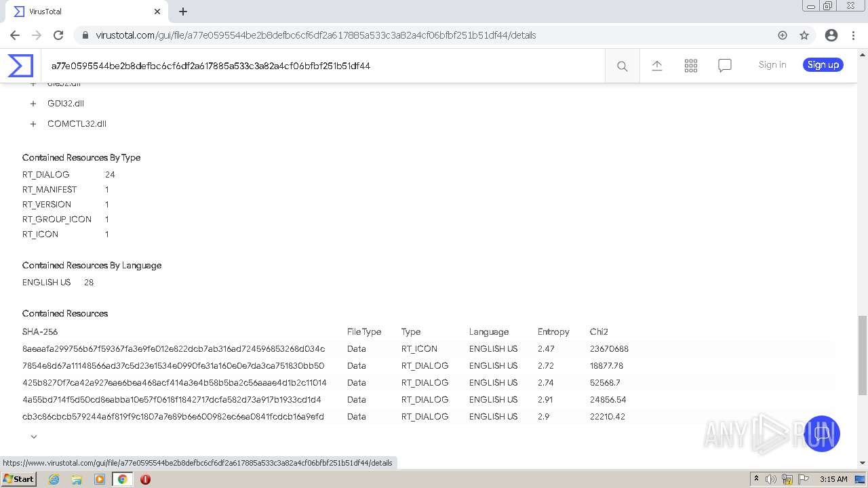Select the hash starting 8aeaafa299756
868x488 pixels.
(x=174, y=349)
